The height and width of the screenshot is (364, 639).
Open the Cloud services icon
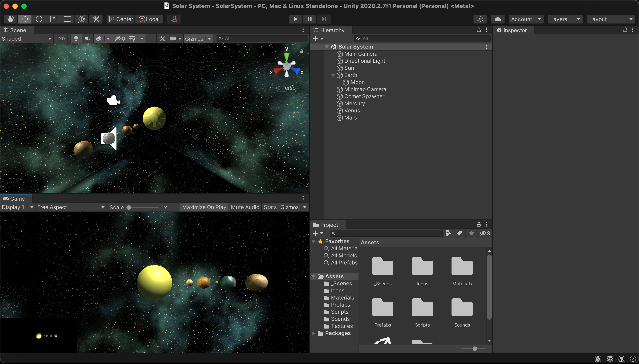coord(498,19)
